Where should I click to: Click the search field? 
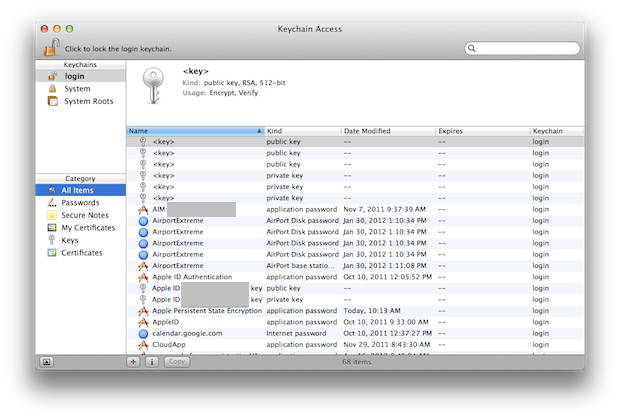click(522, 48)
